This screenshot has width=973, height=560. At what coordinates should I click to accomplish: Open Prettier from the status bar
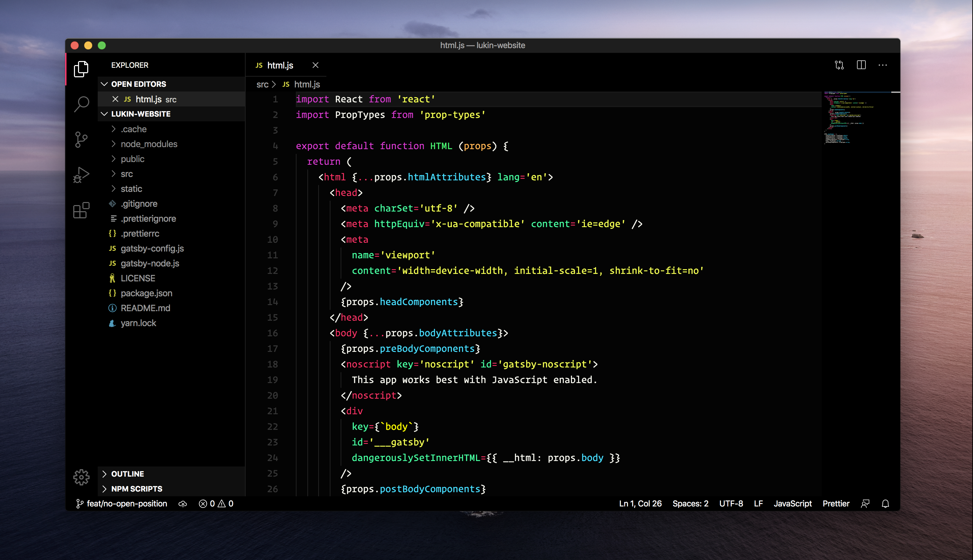click(x=836, y=503)
